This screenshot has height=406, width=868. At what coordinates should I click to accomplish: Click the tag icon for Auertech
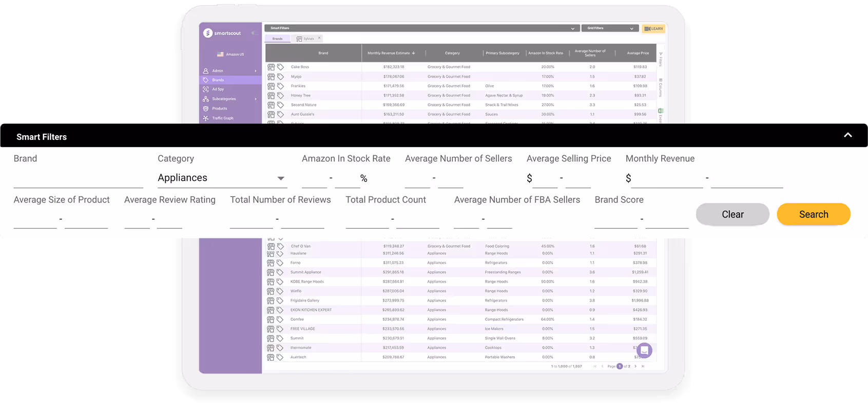click(x=280, y=357)
